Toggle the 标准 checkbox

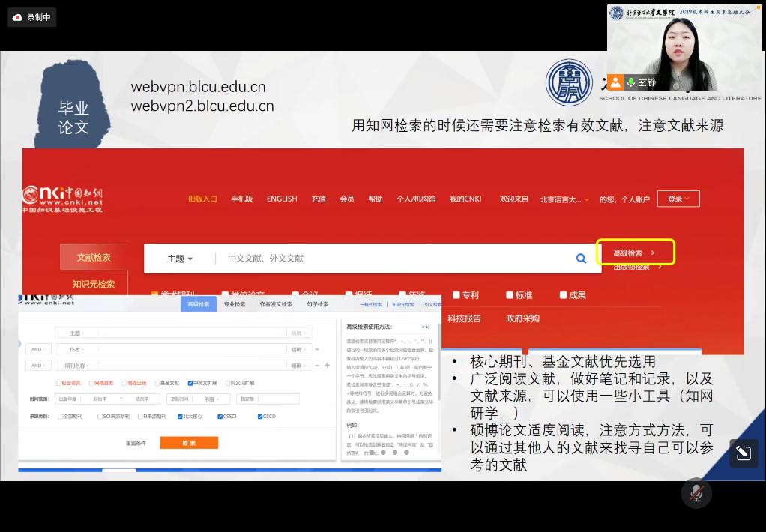coord(510,295)
